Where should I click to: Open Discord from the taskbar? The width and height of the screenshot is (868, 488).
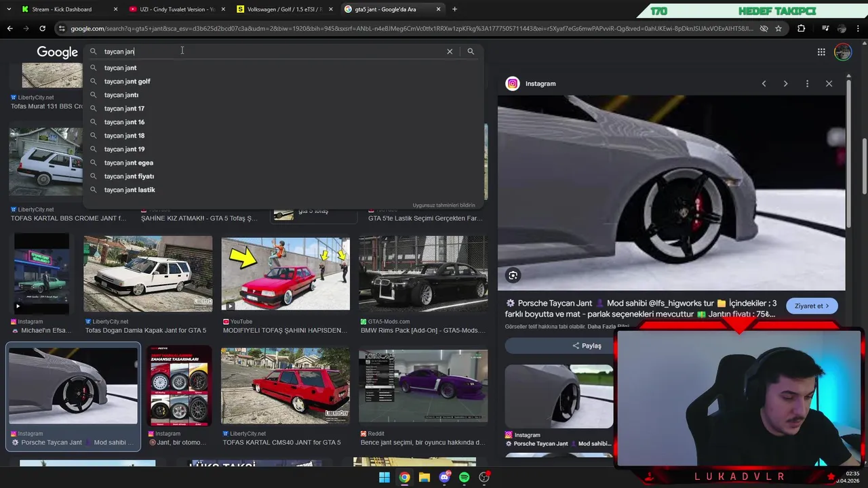point(444,477)
